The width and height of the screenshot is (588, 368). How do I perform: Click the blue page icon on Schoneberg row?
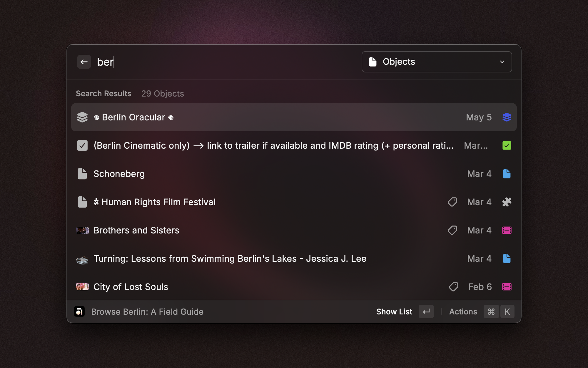(x=507, y=174)
